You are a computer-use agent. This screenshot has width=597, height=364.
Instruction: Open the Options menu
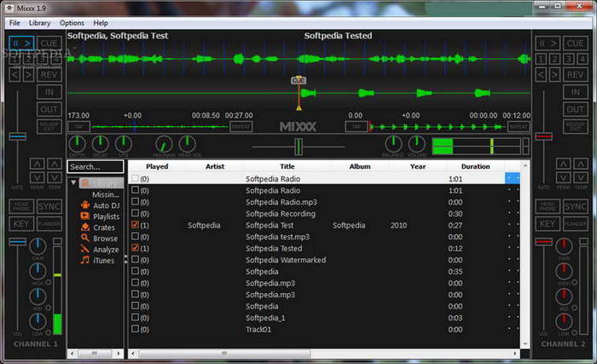[x=72, y=23]
